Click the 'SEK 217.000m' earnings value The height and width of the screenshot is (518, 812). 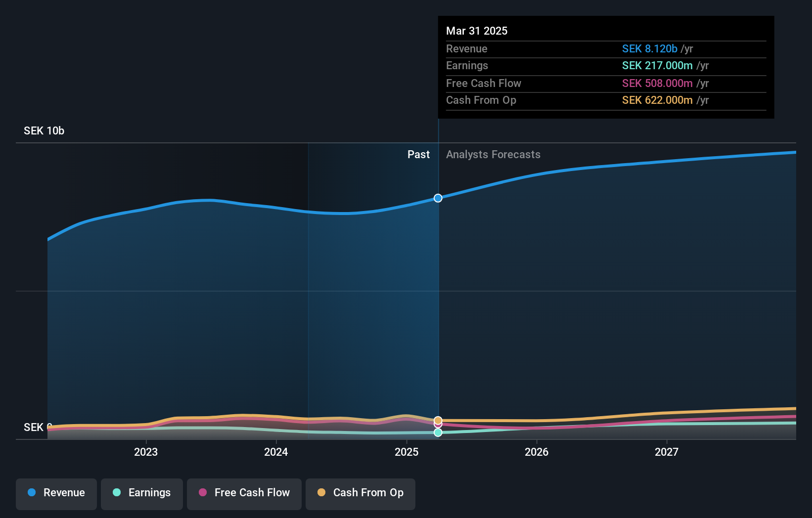[657, 66]
